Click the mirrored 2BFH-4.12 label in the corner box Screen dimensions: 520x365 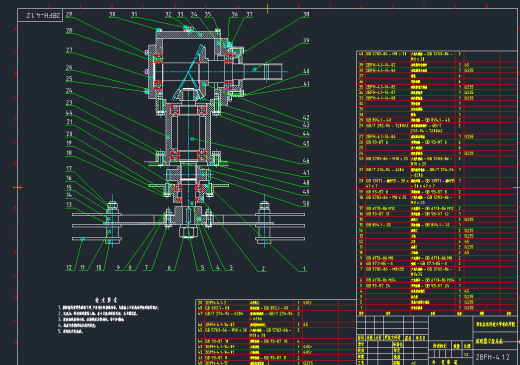(x=44, y=15)
